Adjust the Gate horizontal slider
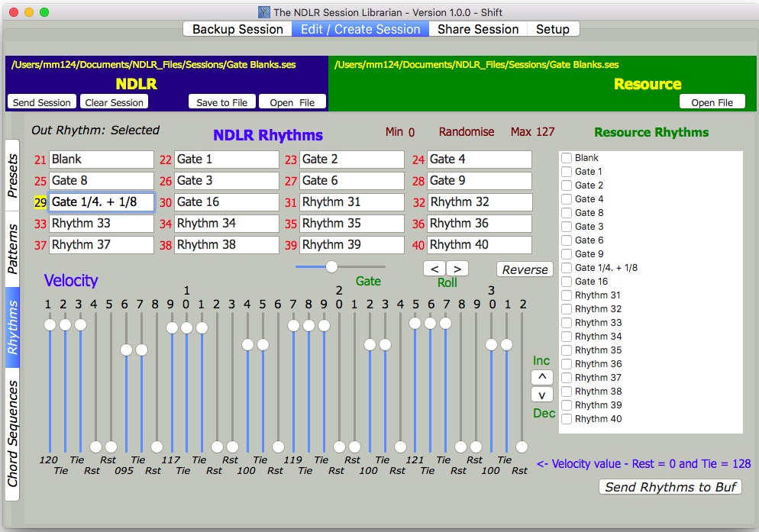The width and height of the screenshot is (759, 532). pyautogui.click(x=341, y=266)
